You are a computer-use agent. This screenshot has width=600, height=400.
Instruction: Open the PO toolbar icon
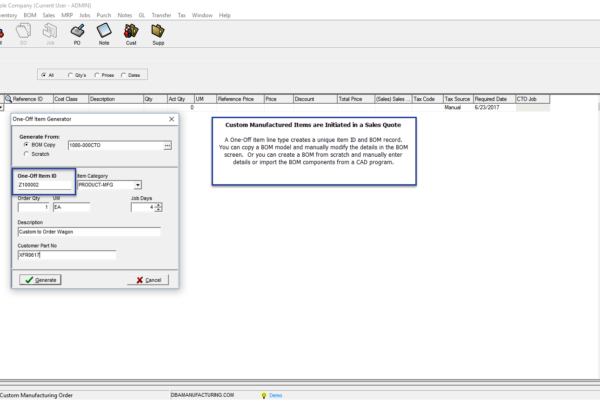[x=77, y=34]
